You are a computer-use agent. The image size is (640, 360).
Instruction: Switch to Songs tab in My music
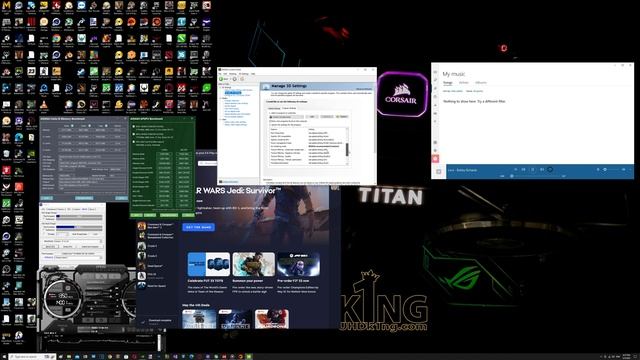point(448,82)
